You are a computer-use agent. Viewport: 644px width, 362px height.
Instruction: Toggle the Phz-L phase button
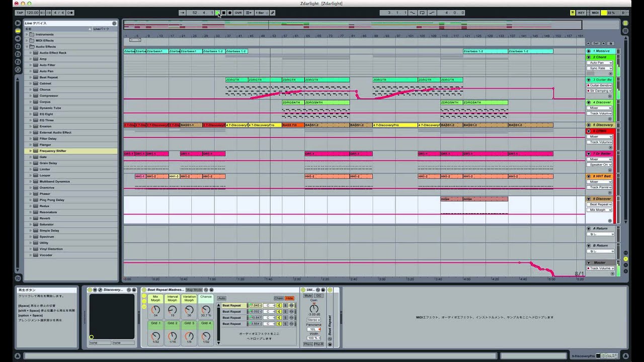(308, 344)
